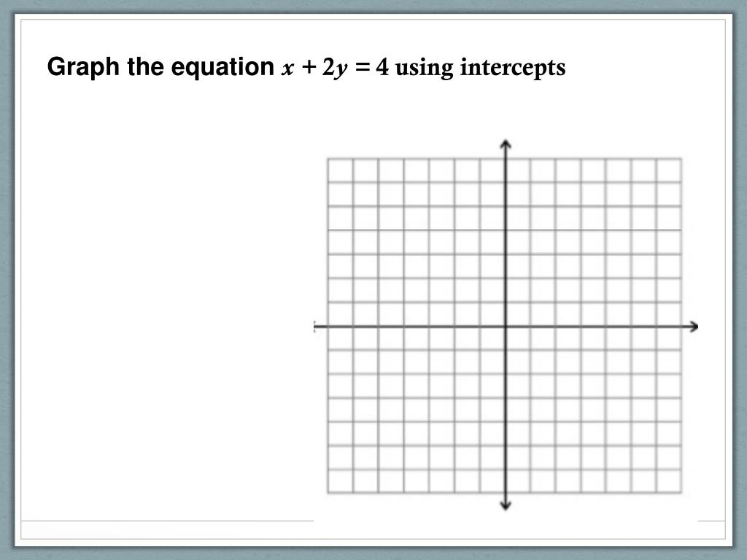Click the bottom-right corner cell of the grid

[x=669, y=481]
